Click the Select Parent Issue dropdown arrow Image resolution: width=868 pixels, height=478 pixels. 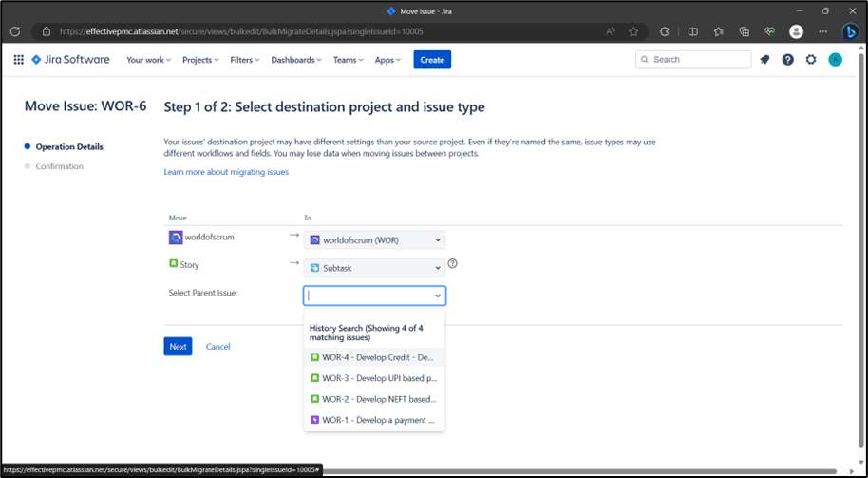[x=437, y=296]
